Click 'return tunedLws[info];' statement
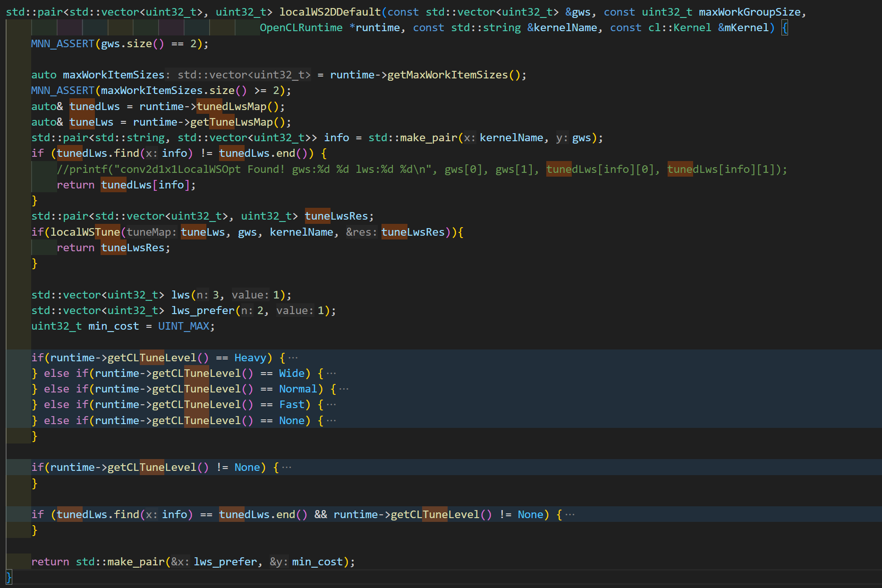This screenshot has height=588, width=882. [x=126, y=185]
